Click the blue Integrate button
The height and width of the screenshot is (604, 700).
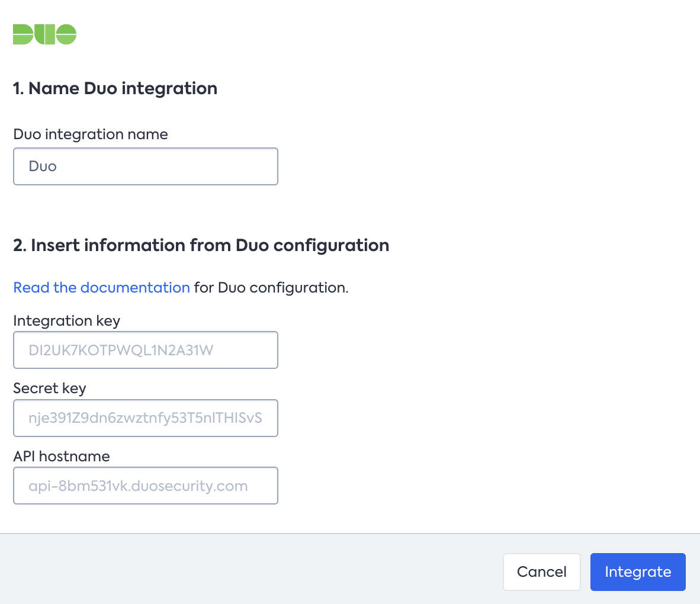coord(638,572)
